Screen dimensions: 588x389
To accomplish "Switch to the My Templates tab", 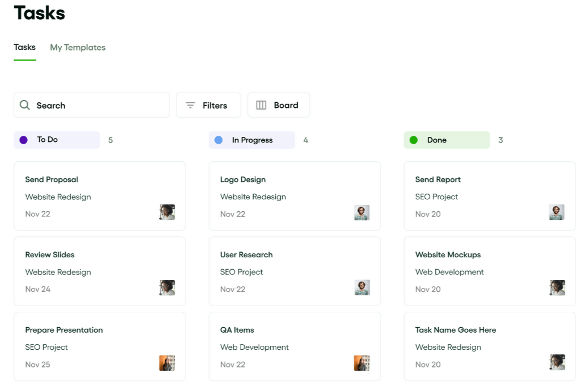I will pos(78,47).
